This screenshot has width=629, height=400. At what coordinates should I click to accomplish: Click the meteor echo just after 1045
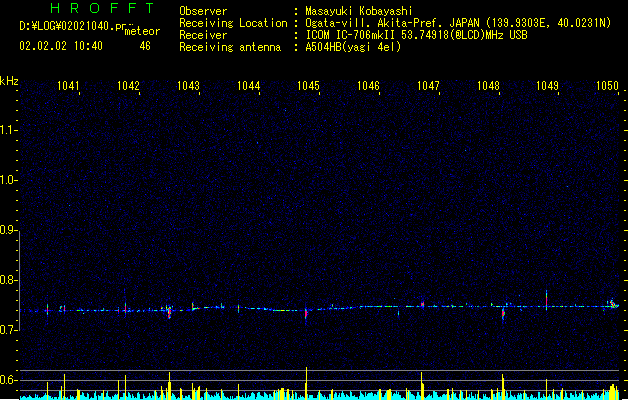pyautogui.click(x=306, y=314)
